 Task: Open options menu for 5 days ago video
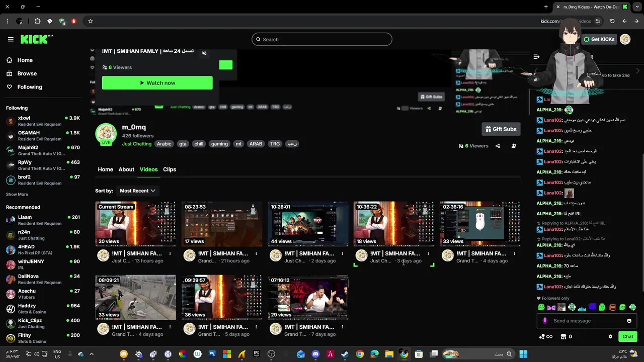click(256, 327)
